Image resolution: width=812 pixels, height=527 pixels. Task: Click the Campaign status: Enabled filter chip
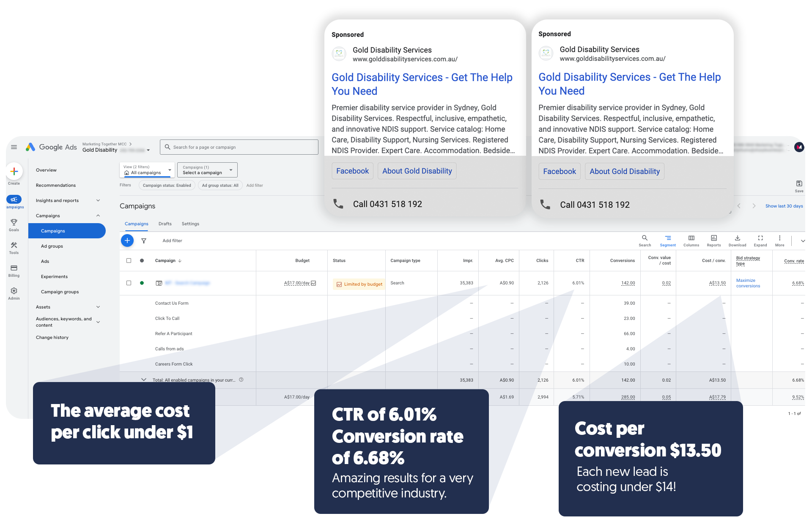pos(167,185)
